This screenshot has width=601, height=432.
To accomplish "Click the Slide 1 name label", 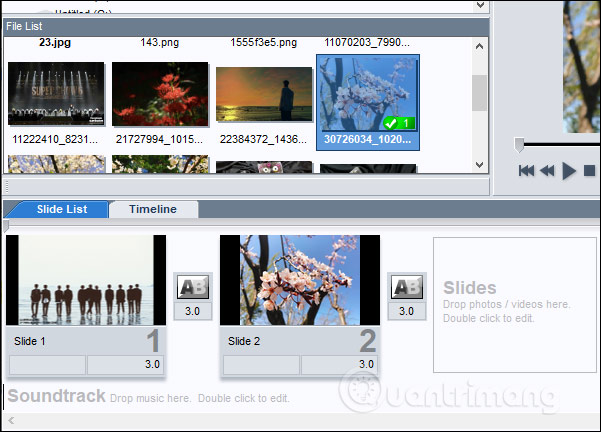I will pyautogui.click(x=30, y=341).
